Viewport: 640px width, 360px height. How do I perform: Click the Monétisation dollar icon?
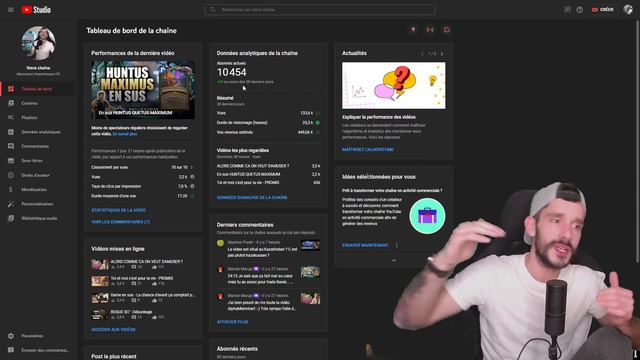[11, 189]
